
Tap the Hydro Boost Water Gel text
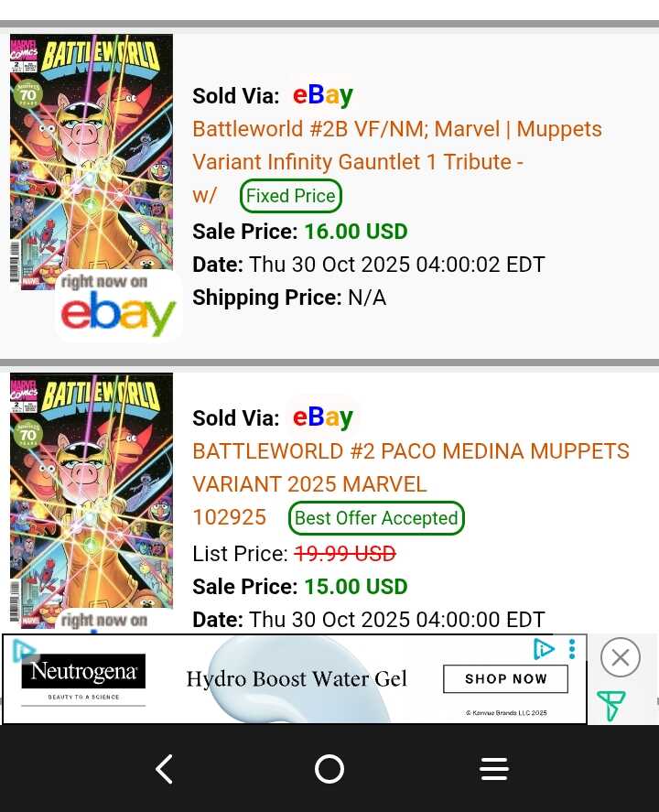pyautogui.click(x=297, y=679)
